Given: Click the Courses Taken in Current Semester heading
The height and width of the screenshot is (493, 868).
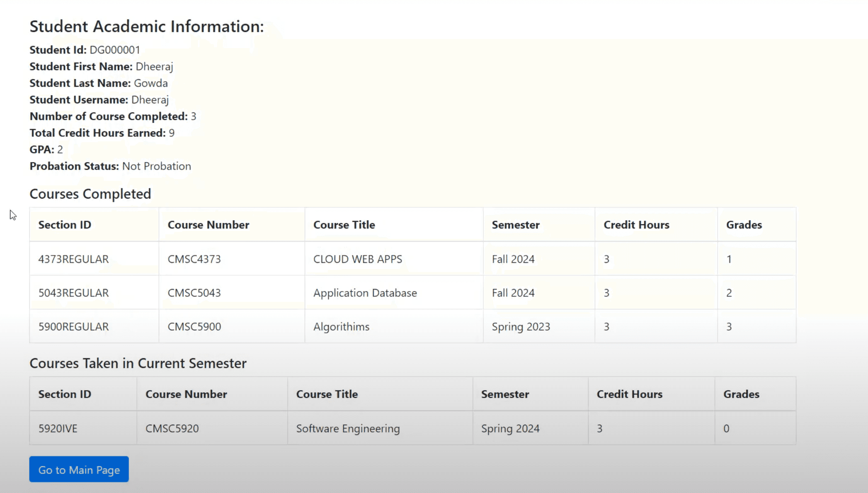Looking at the screenshot, I should click(x=138, y=363).
